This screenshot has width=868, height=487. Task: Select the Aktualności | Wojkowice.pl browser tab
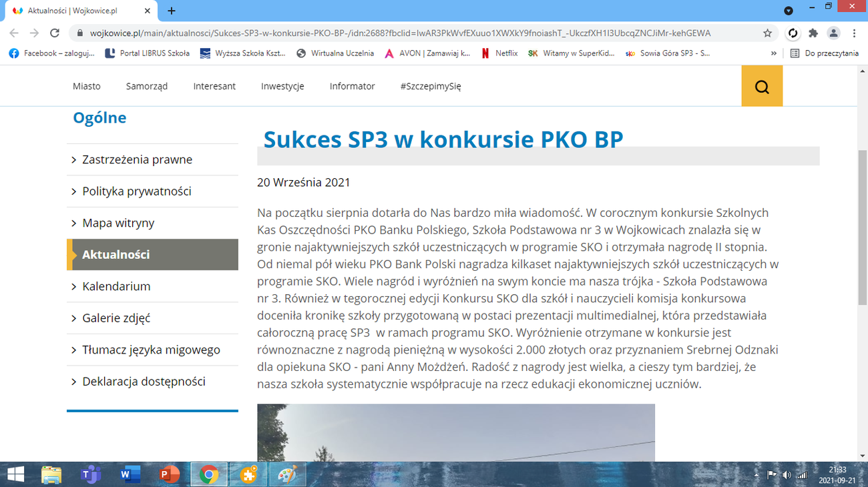(x=80, y=11)
